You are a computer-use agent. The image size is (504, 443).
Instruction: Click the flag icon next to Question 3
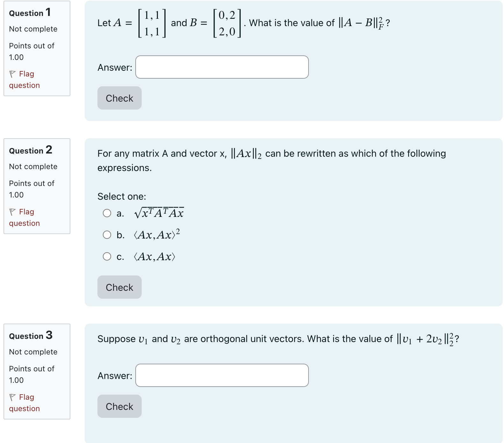coord(13,397)
